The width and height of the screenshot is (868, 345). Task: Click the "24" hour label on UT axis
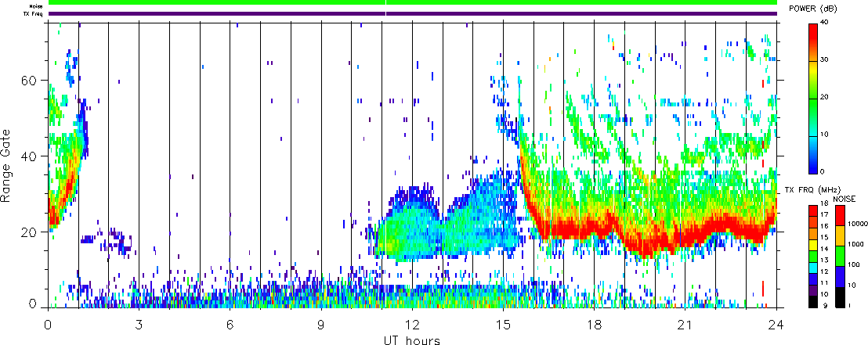coord(776,324)
